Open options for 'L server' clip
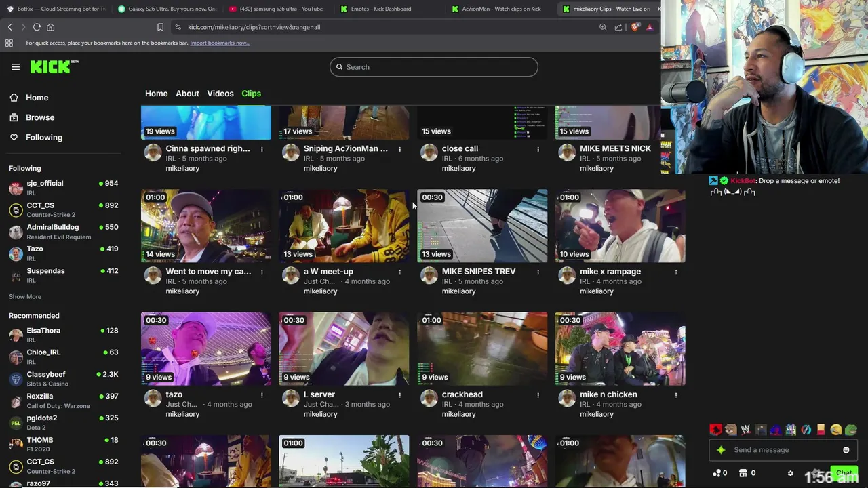Image resolution: width=868 pixels, height=488 pixels. tap(399, 394)
